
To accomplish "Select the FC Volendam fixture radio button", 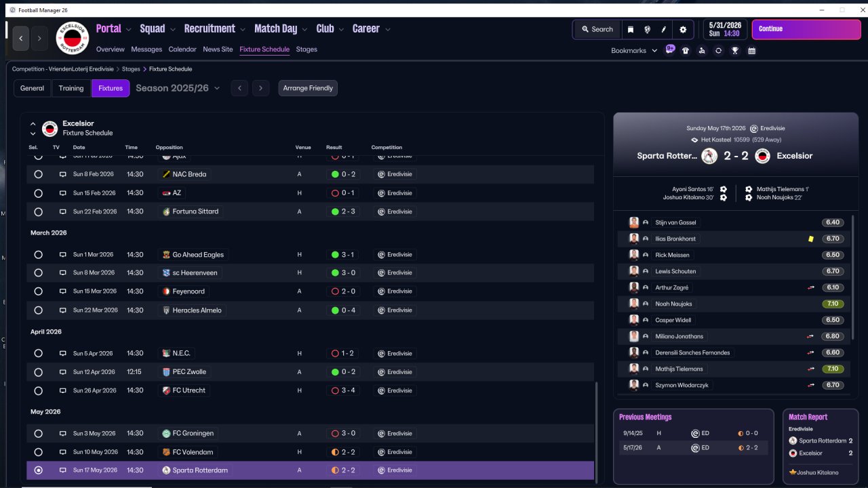I will 38,452.
